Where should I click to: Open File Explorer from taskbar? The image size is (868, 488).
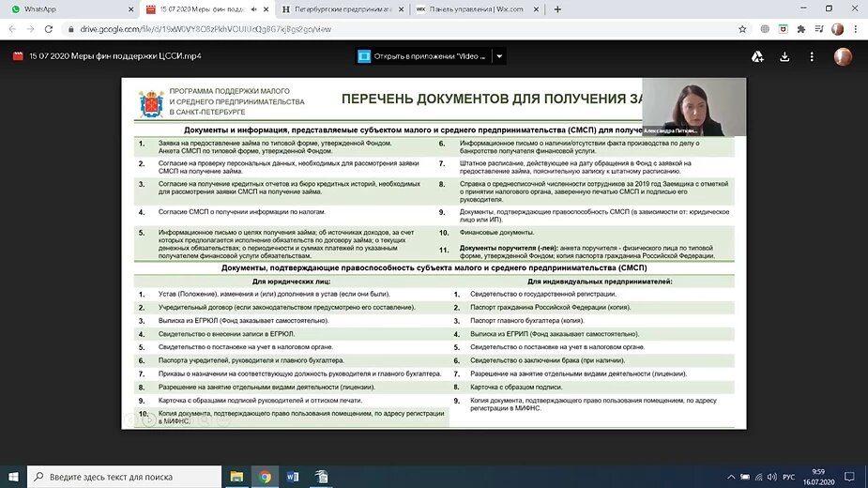[236, 477]
